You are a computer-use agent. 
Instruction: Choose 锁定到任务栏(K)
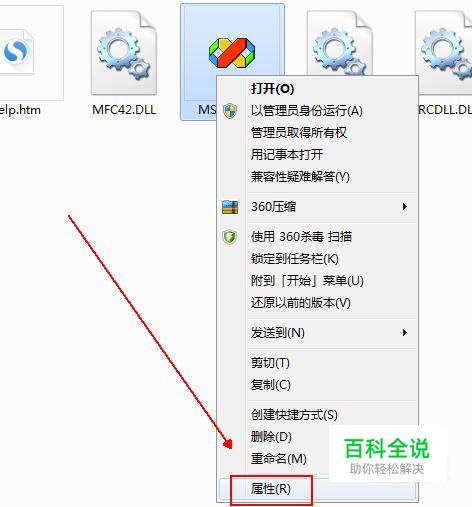pos(295,259)
